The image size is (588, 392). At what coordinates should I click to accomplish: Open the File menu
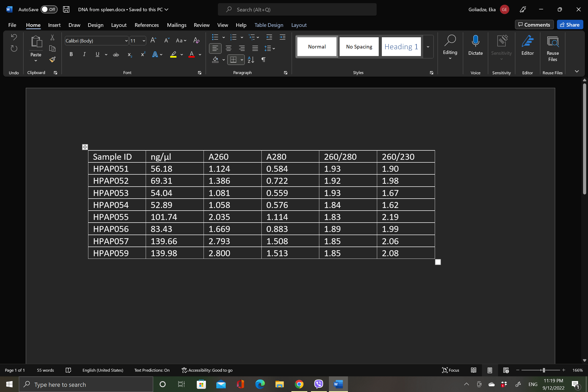pyautogui.click(x=12, y=25)
